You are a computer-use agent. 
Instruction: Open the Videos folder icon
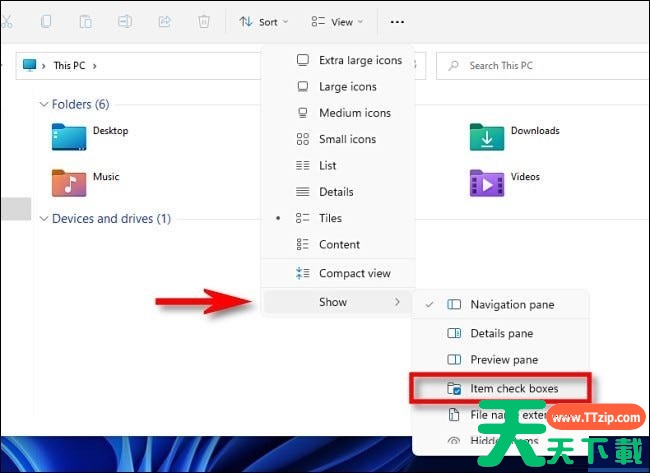click(487, 183)
